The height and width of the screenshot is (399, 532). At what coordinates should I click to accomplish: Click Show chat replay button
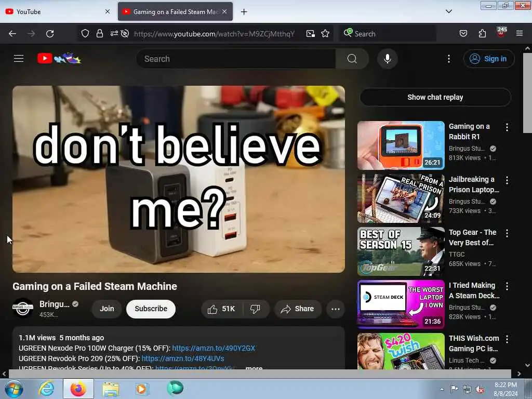point(435,97)
